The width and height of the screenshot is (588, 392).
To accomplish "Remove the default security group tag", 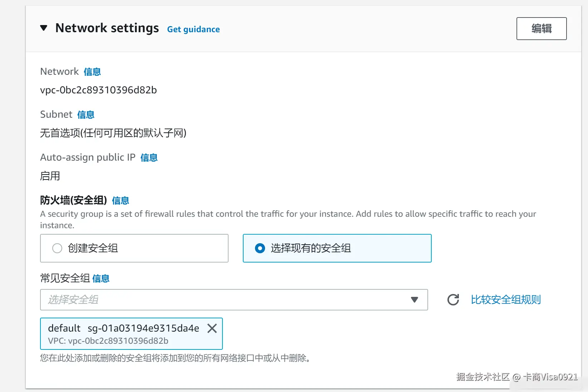I will click(x=212, y=328).
